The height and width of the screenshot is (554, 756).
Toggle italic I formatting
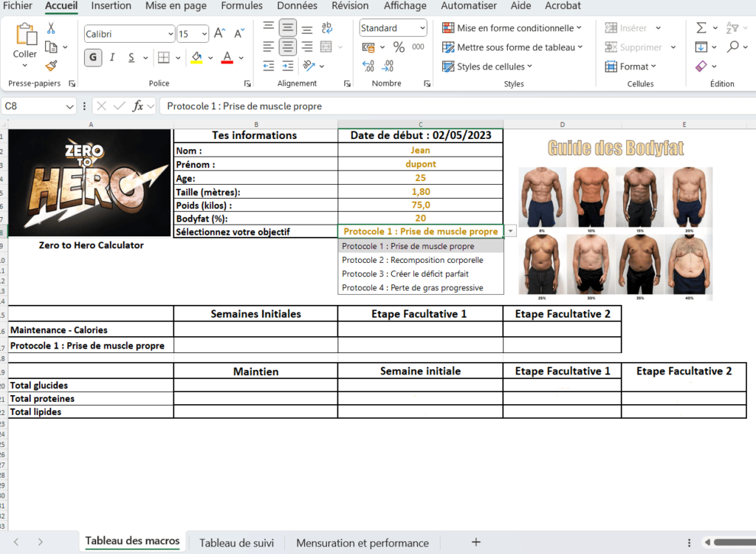pyautogui.click(x=112, y=58)
